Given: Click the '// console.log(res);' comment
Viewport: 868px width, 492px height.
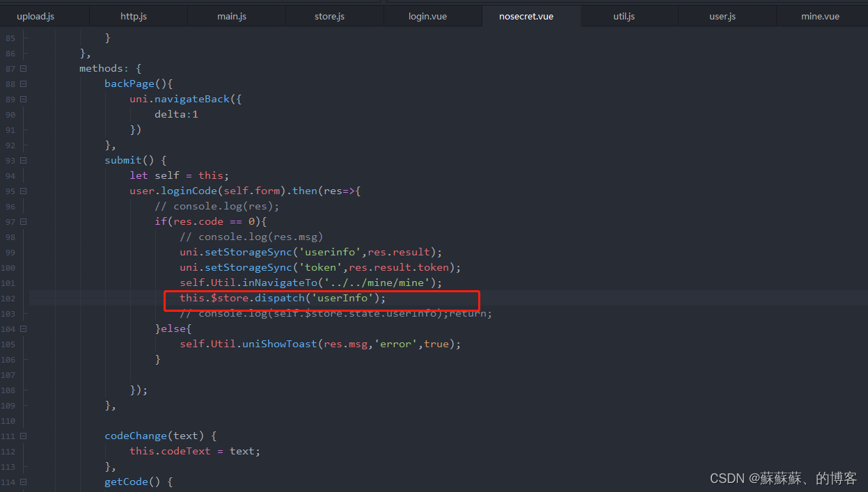Looking at the screenshot, I should pyautogui.click(x=216, y=206).
